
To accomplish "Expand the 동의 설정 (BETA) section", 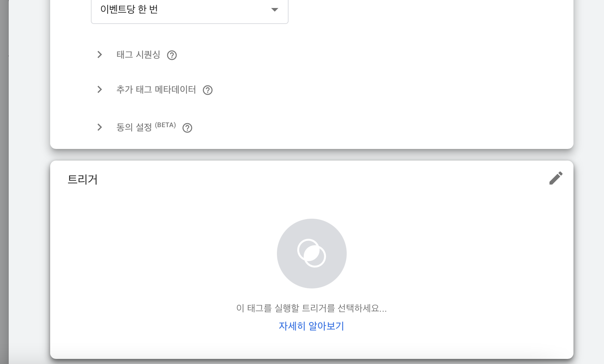I will 100,127.
